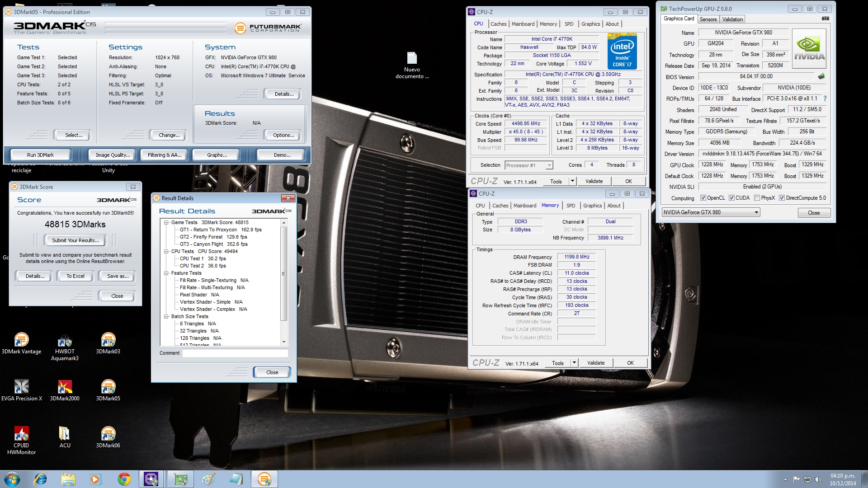The height and width of the screenshot is (488, 868).
Task: Switch to the Validation tab in GPU-Z
Action: (x=732, y=19)
